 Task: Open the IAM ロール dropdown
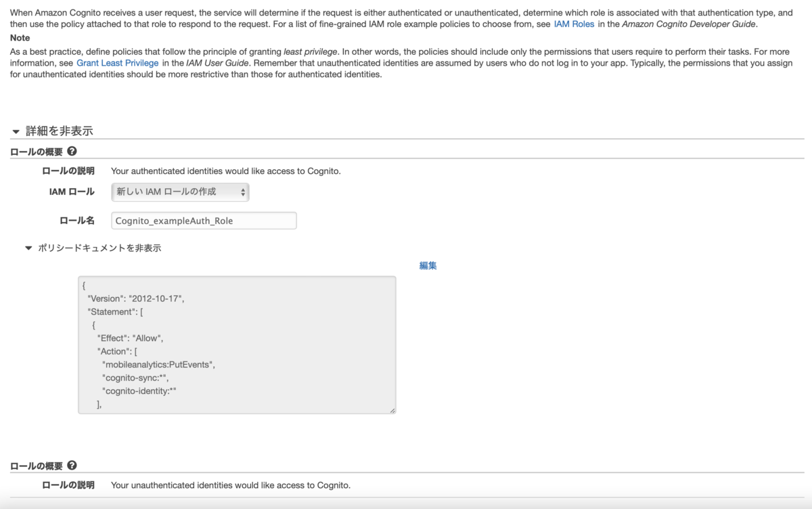[x=180, y=192]
